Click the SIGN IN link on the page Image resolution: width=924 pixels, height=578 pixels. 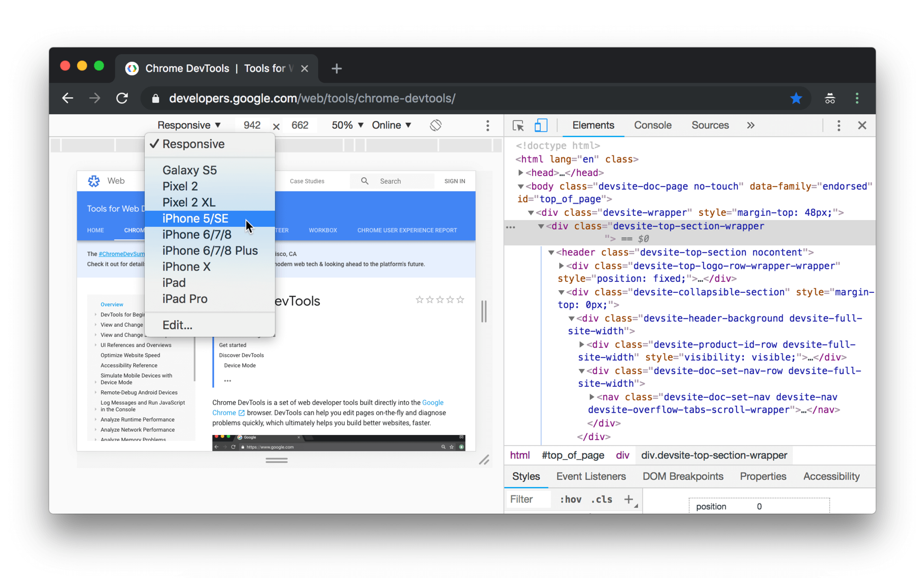pos(454,181)
